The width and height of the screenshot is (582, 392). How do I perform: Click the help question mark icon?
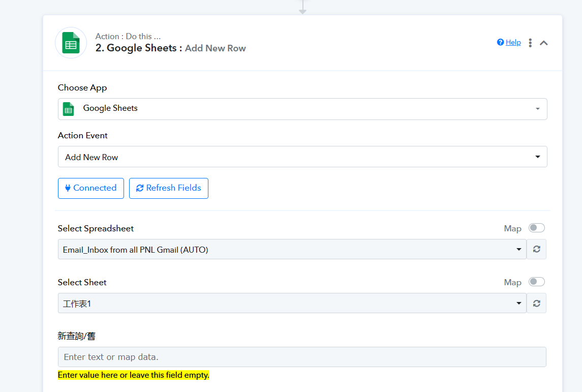[500, 42]
